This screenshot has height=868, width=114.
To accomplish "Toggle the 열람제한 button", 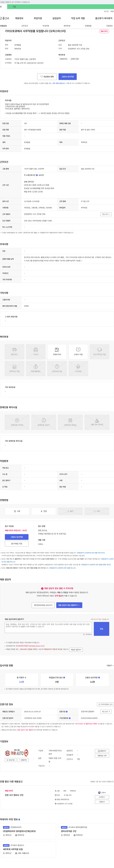I will pos(23,760).
